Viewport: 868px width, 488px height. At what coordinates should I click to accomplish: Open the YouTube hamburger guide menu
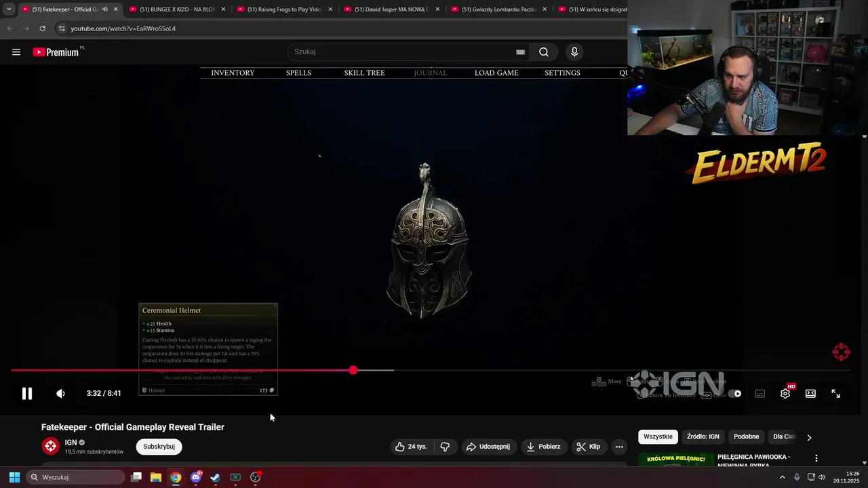click(x=16, y=52)
